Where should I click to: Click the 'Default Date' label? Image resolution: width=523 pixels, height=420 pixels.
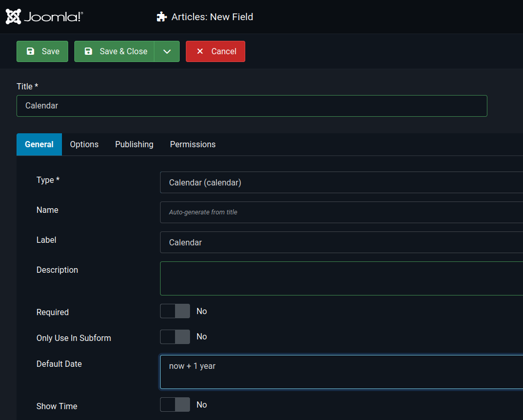[x=59, y=364]
